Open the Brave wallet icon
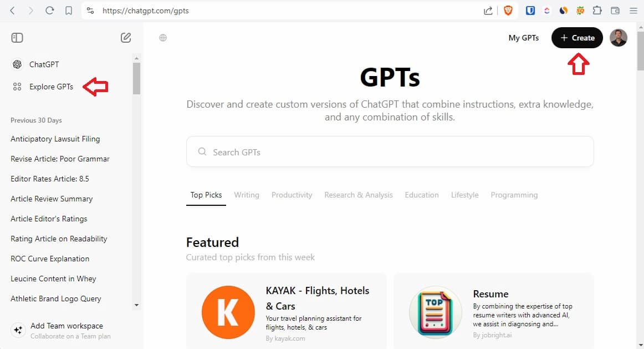Image resolution: width=644 pixels, height=349 pixels. pyautogui.click(x=615, y=11)
